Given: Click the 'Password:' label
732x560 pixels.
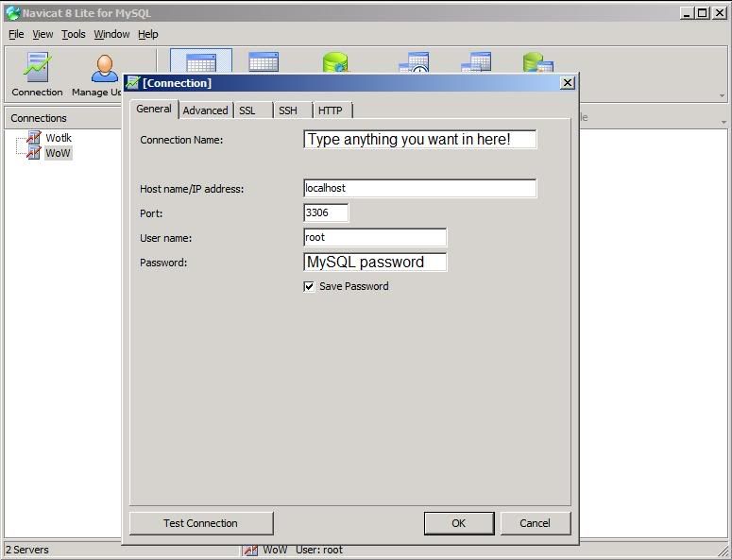Looking at the screenshot, I should [163, 263].
